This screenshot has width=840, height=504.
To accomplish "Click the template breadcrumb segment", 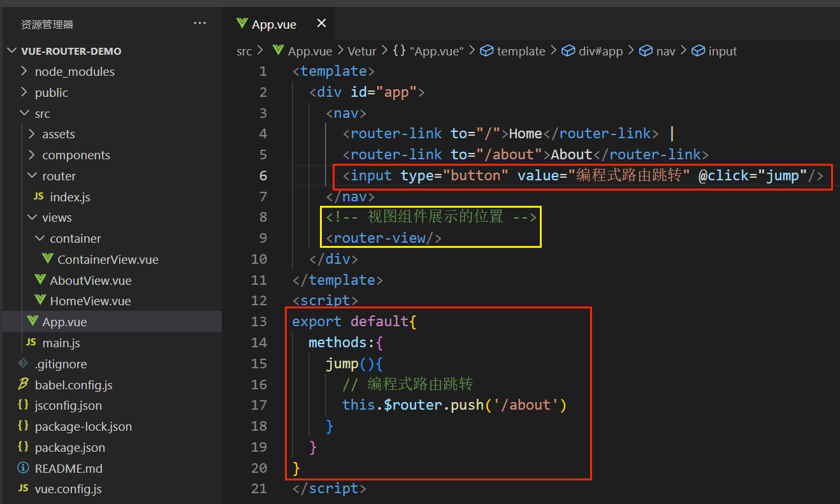I will point(512,51).
